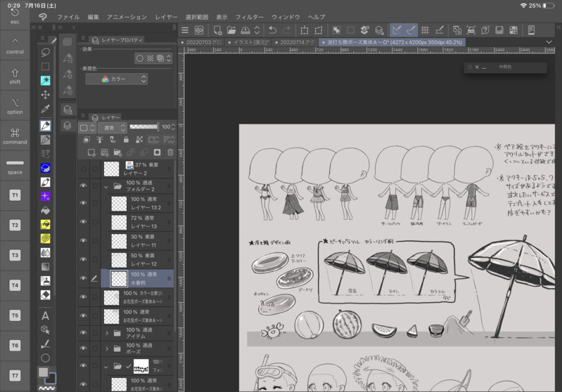The width and height of the screenshot is (562, 392).
Task: Collapse the フォルダー 2 layer folder
Action: click(x=106, y=187)
